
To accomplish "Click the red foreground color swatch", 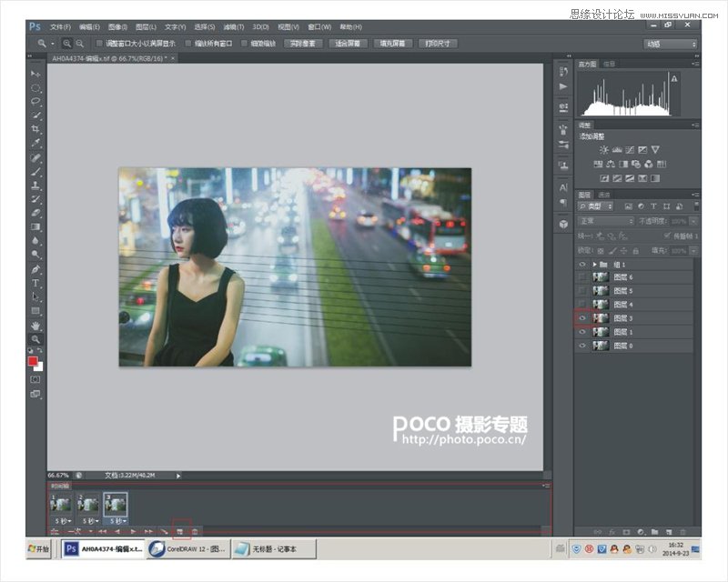I will point(34,361).
